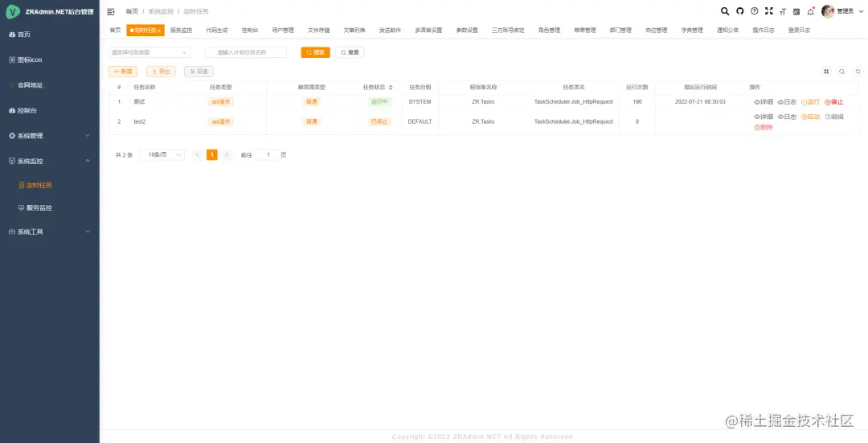View 详细 for the 测试 task

pyautogui.click(x=764, y=102)
